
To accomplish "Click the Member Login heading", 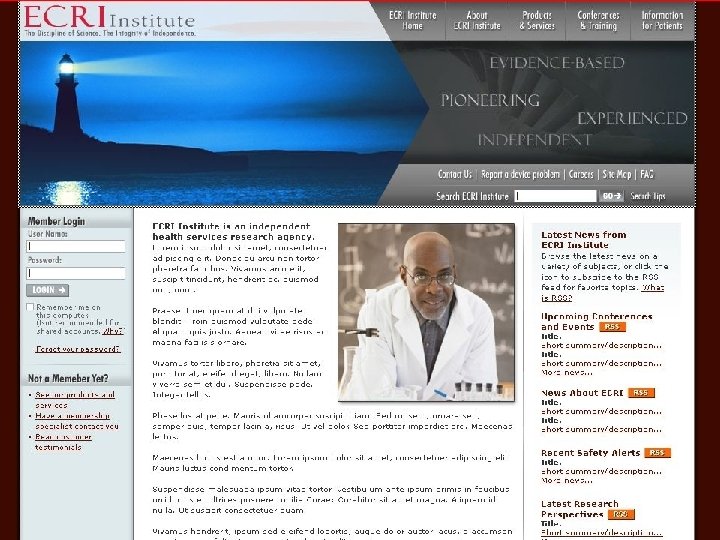I will [56, 221].
